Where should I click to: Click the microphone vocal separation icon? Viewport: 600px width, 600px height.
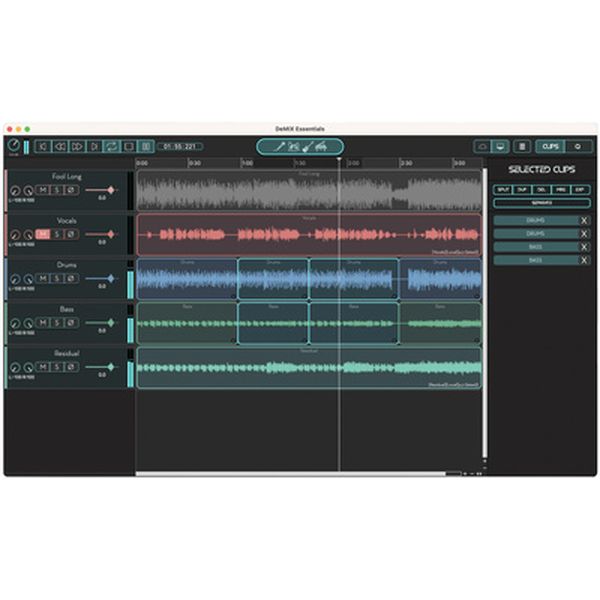[281, 146]
